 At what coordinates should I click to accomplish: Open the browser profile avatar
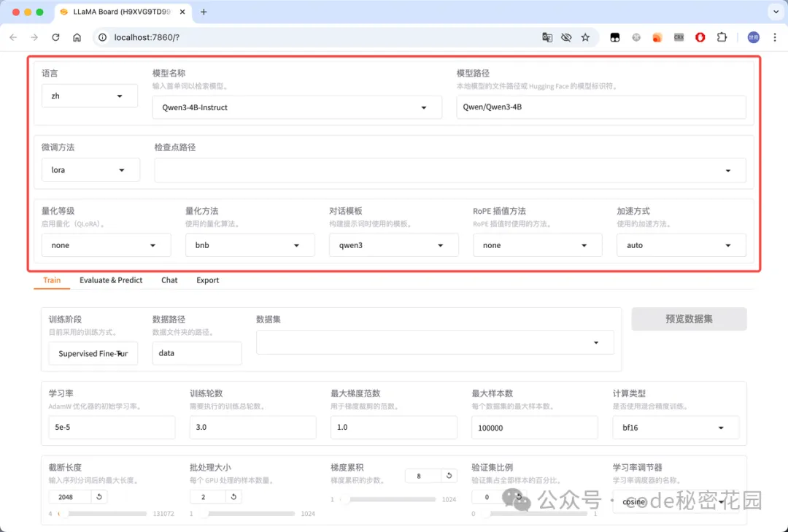[x=753, y=37]
